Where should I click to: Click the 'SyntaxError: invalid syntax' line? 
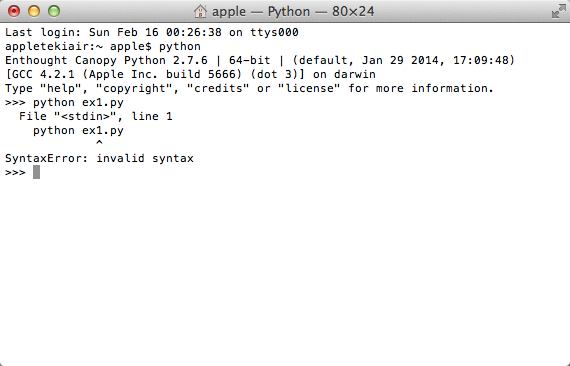(99, 158)
